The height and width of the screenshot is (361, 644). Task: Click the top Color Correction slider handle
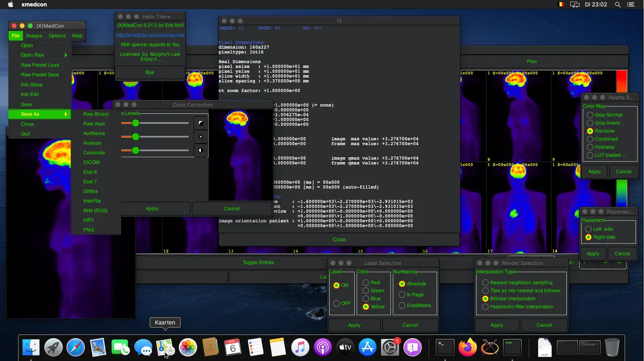(x=136, y=123)
